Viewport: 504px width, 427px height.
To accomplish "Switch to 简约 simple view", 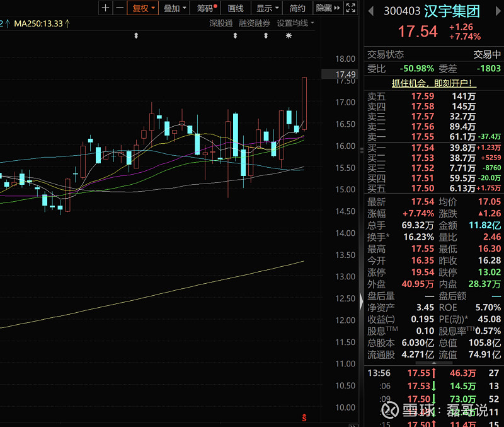I will [297, 8].
